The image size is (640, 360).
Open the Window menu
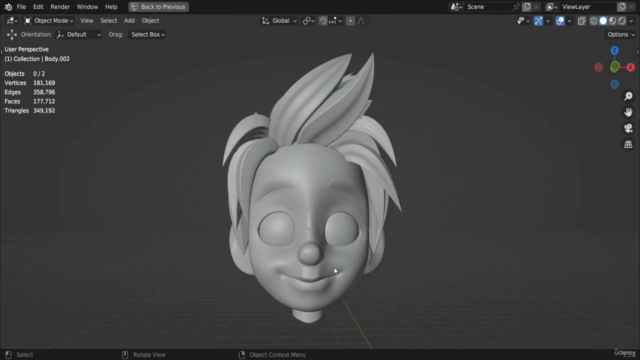87,7
